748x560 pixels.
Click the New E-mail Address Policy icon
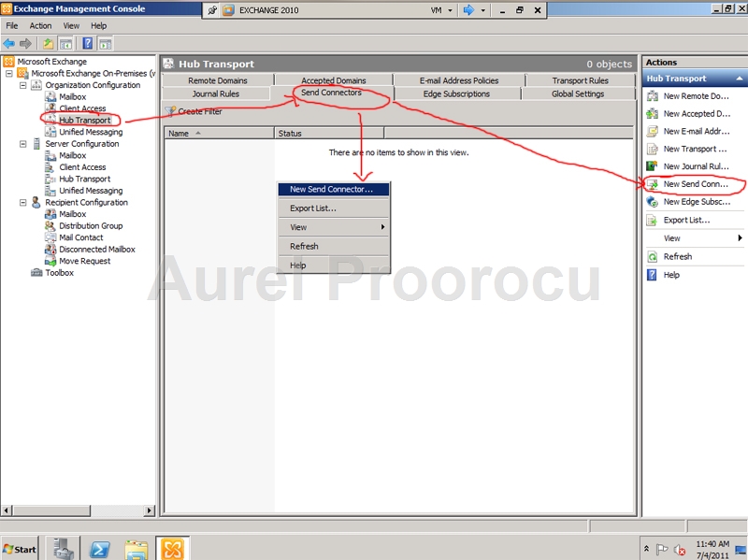pyautogui.click(x=652, y=131)
